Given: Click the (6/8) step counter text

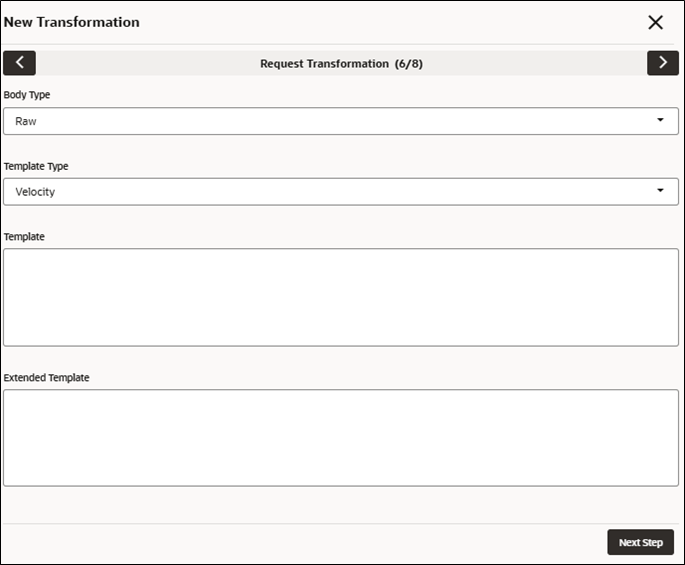Looking at the screenshot, I should 408,64.
